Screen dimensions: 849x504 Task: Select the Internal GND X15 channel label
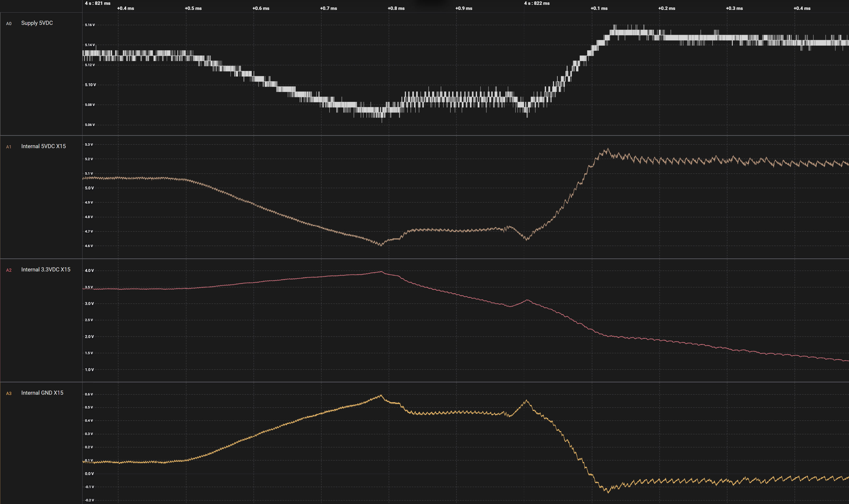[42, 393]
